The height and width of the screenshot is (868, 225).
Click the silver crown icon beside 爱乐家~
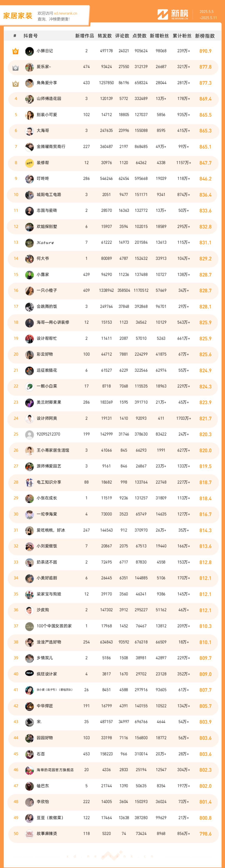15,67
